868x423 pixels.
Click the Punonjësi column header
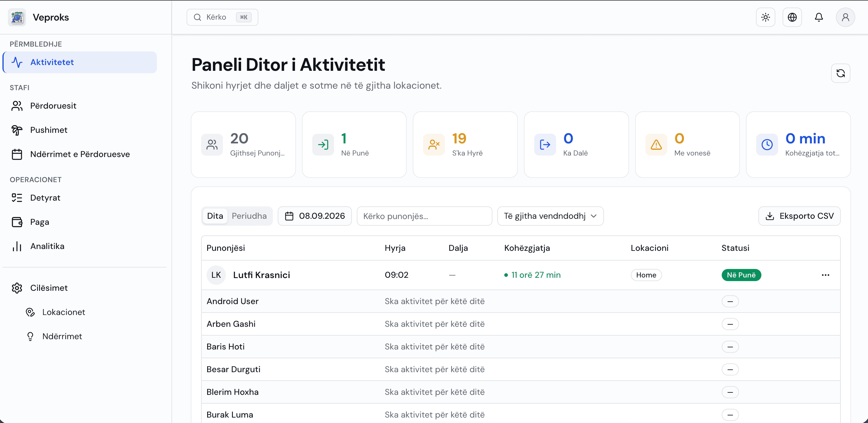(226, 248)
